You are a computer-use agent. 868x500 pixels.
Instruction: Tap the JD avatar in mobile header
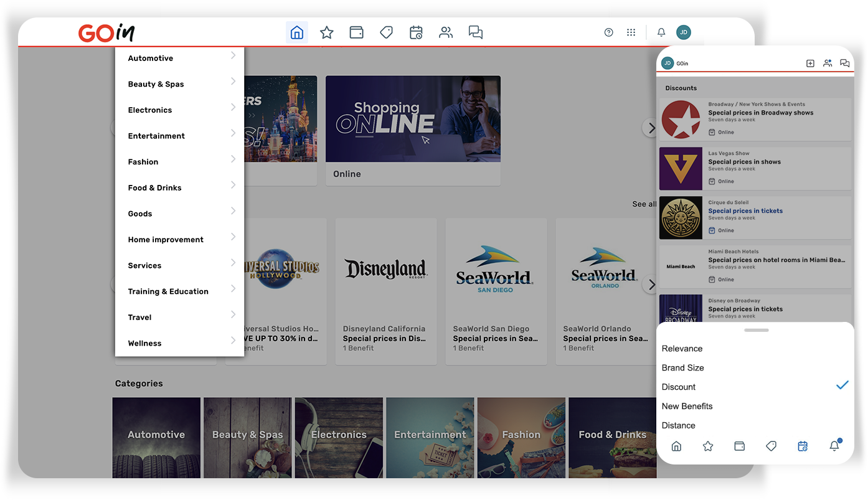(668, 63)
